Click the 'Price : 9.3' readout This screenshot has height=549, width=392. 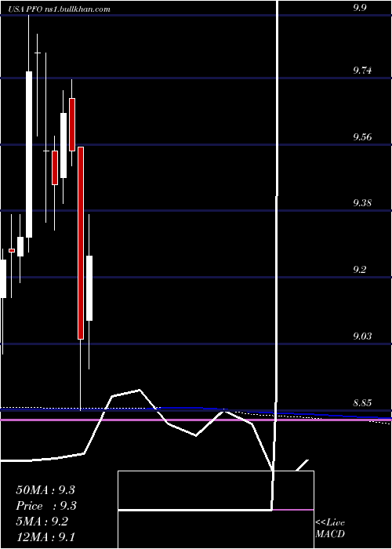click(46, 506)
